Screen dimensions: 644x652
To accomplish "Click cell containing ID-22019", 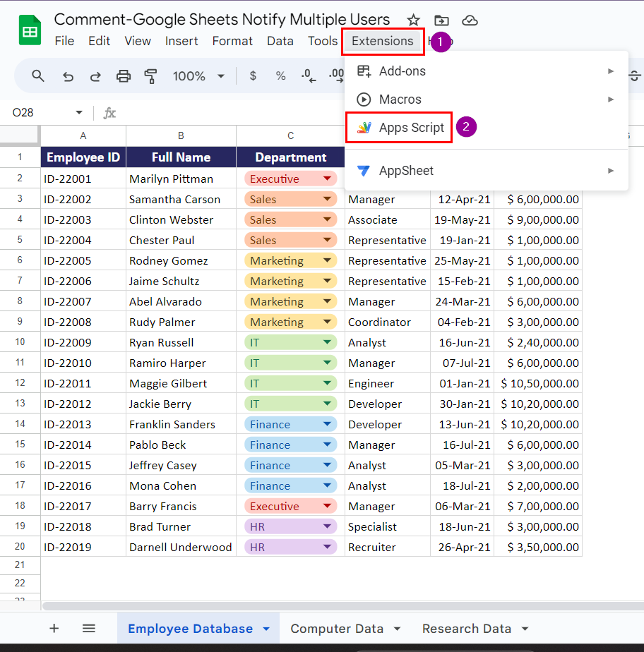I will click(x=83, y=548).
